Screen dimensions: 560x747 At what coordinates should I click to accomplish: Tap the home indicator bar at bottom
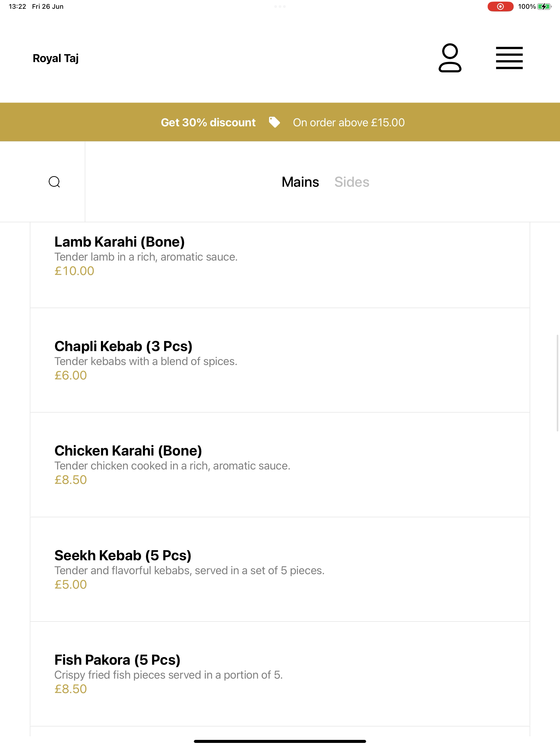[280, 741]
